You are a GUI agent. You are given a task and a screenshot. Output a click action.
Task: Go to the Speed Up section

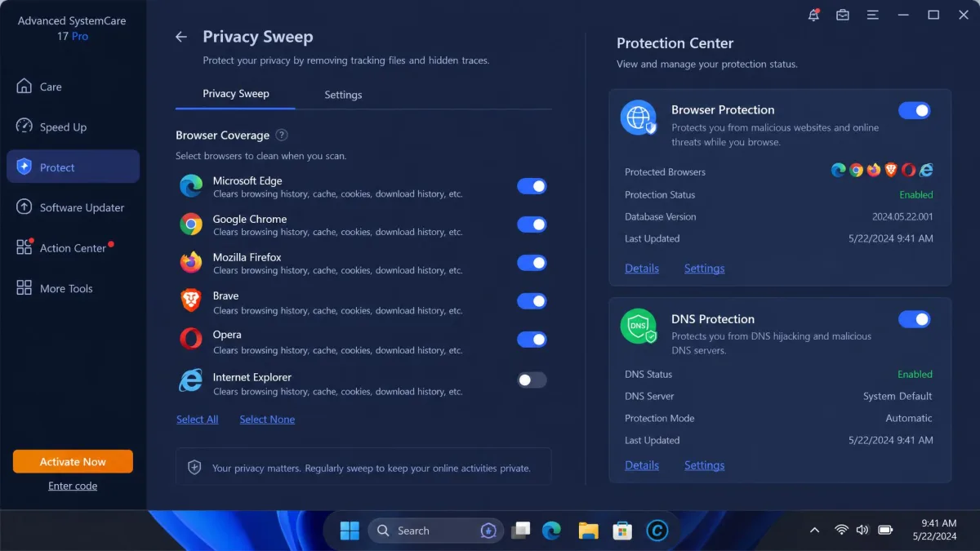tap(73, 127)
